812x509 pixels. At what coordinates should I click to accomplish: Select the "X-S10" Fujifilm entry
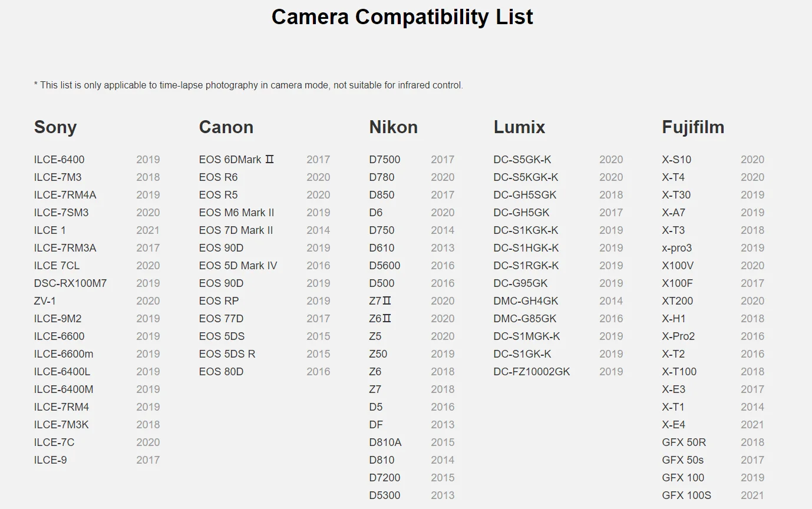pos(677,160)
